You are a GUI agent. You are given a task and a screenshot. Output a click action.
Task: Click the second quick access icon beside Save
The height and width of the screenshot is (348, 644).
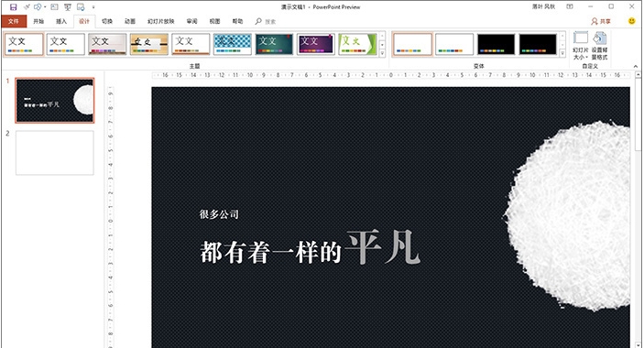(x=27, y=7)
